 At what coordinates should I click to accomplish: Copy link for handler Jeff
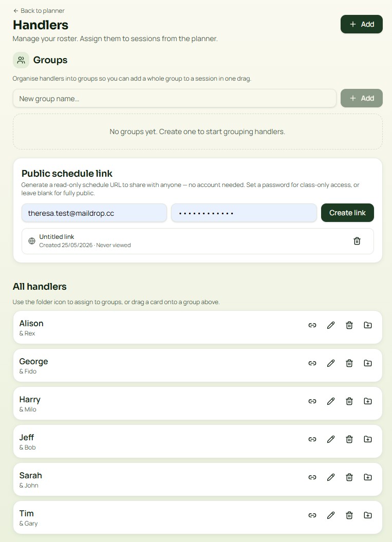pos(312,439)
